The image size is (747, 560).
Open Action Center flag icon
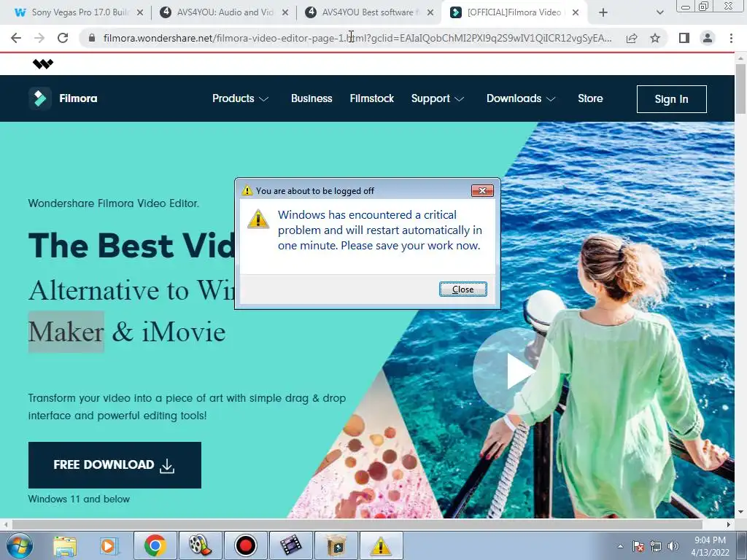[638, 546]
